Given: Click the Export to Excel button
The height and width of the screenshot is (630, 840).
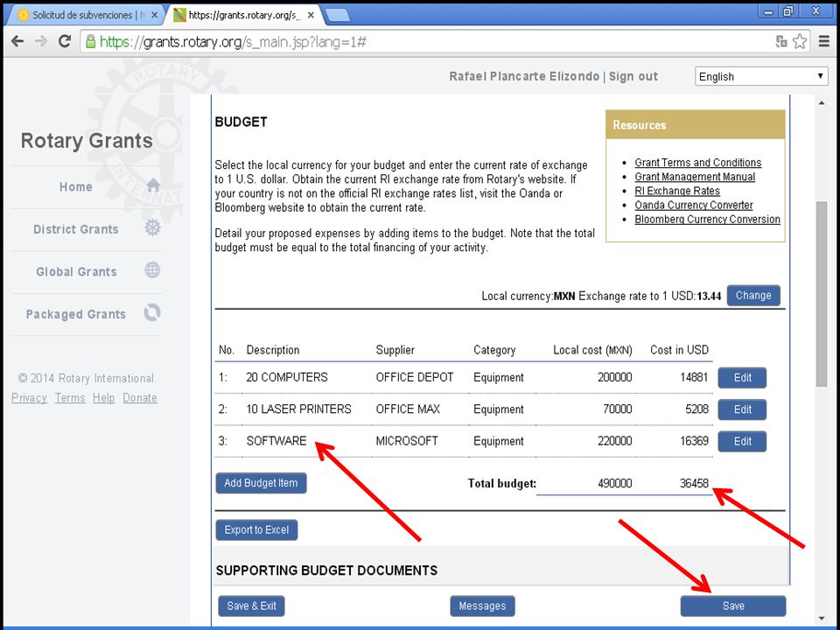Looking at the screenshot, I should [x=256, y=530].
